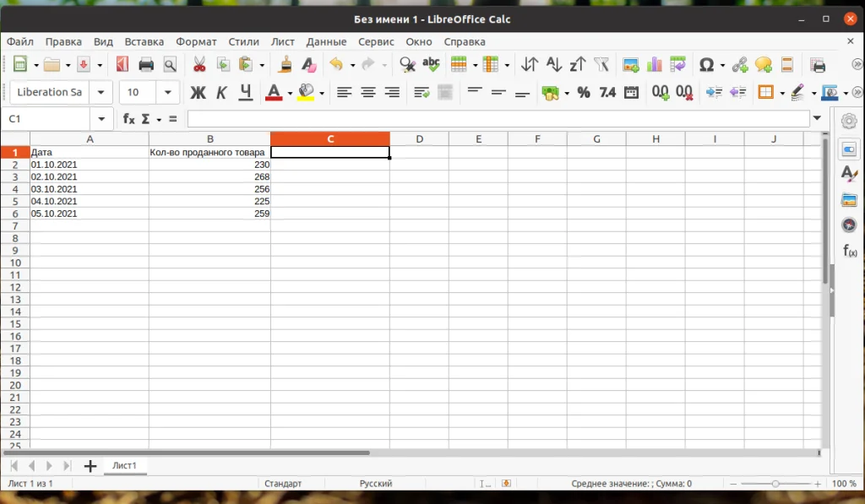Export the spreadsheet as PDF
The image size is (865, 504).
(121, 64)
